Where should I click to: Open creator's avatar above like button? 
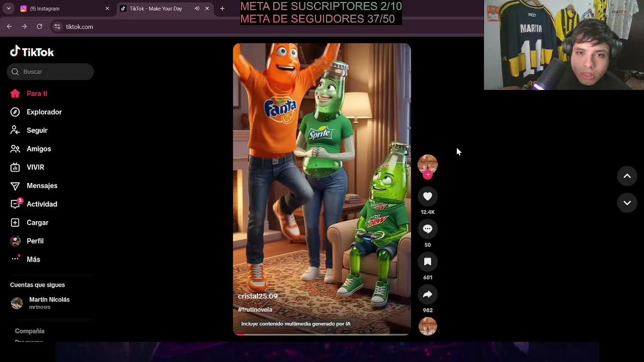(x=428, y=164)
